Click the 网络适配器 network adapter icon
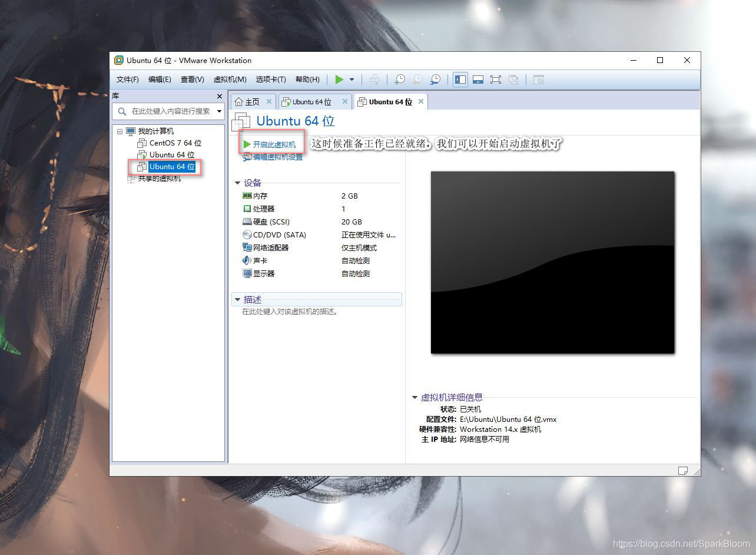Screen dimensions: 756x555 247,247
